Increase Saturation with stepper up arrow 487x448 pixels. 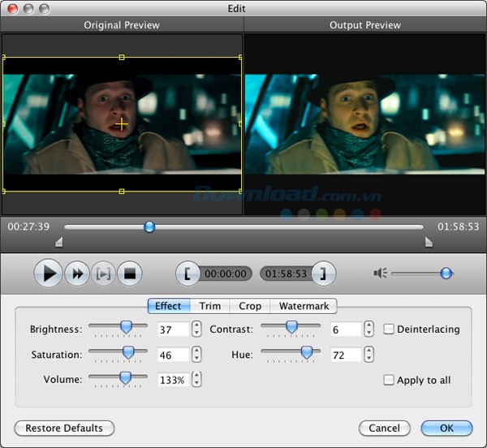pos(196,351)
